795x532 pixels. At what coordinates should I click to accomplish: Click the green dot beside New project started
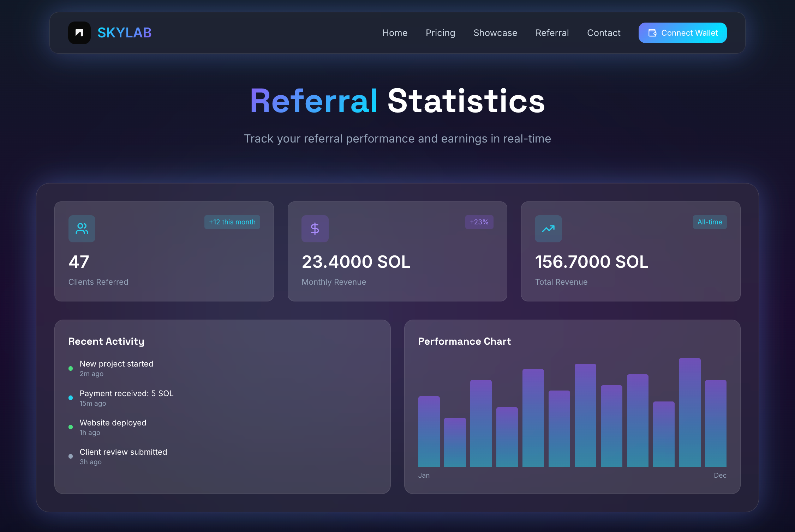pos(71,368)
